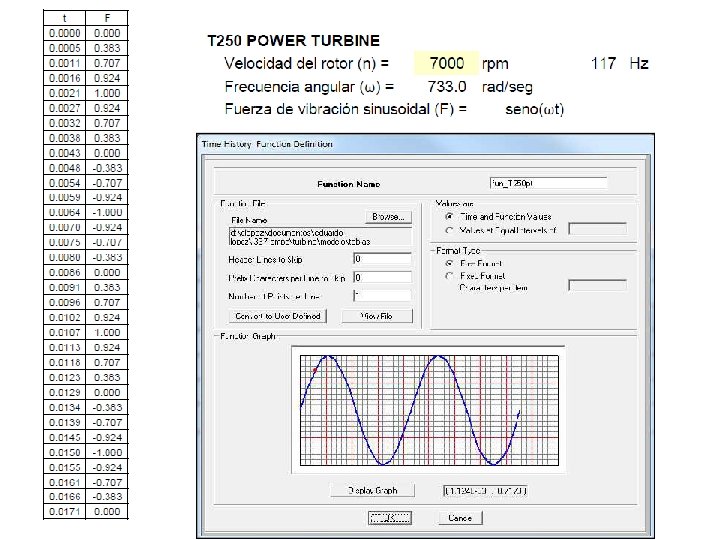Select table cell t = 0.0139
This screenshot has width=720, height=540.
pos(64,422)
